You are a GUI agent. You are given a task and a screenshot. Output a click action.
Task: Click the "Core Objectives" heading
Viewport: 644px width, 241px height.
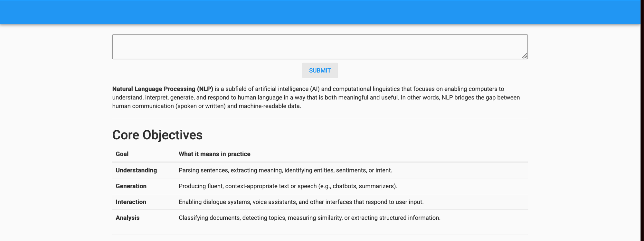(157, 135)
